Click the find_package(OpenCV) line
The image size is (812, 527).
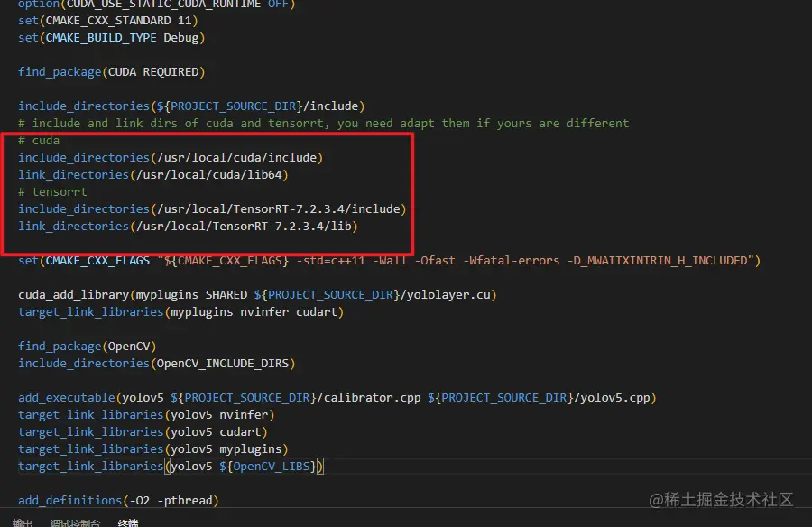point(87,347)
